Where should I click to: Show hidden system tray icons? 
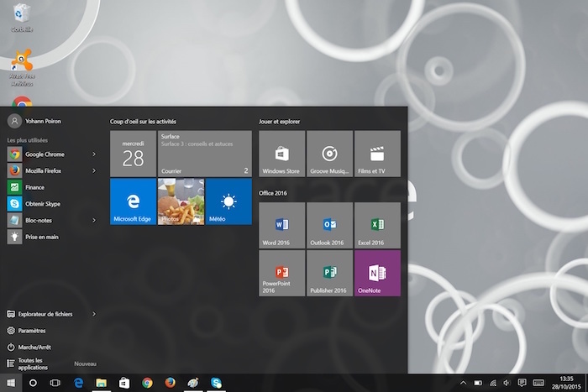tap(463, 383)
